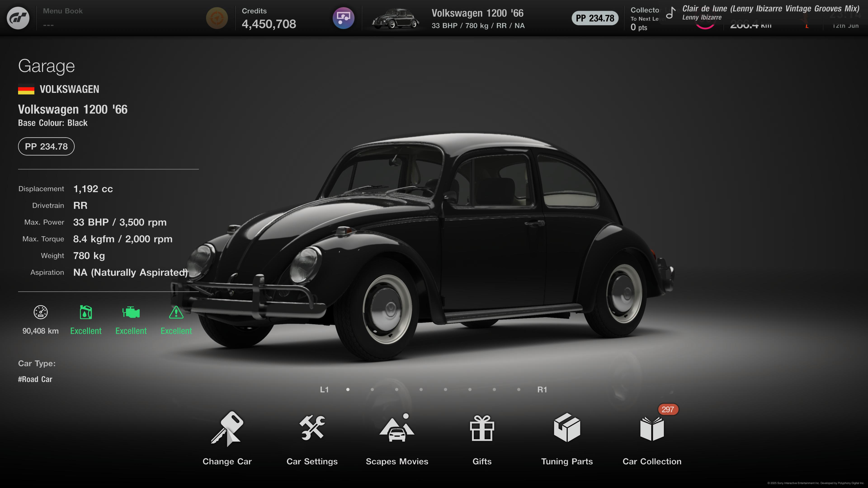Click the Car Settings label
The width and height of the screenshot is (868, 488).
coord(312,461)
